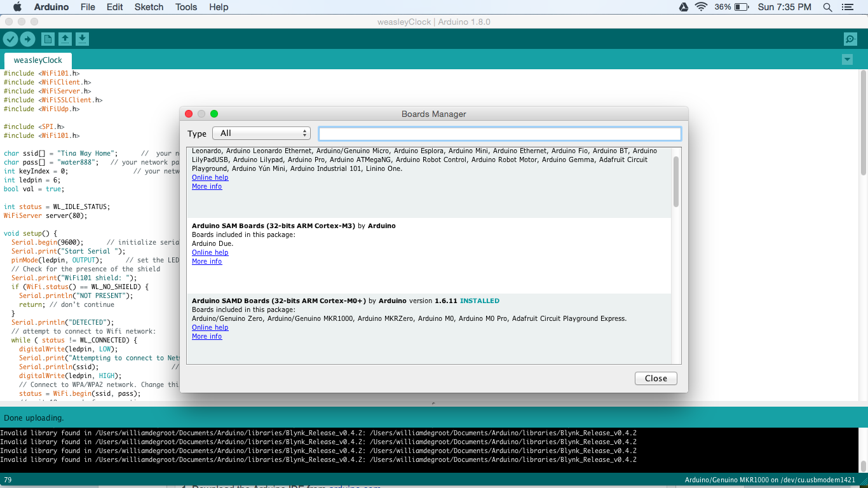
Task: Click the '#include <SPI.h>' code line
Action: (34, 126)
